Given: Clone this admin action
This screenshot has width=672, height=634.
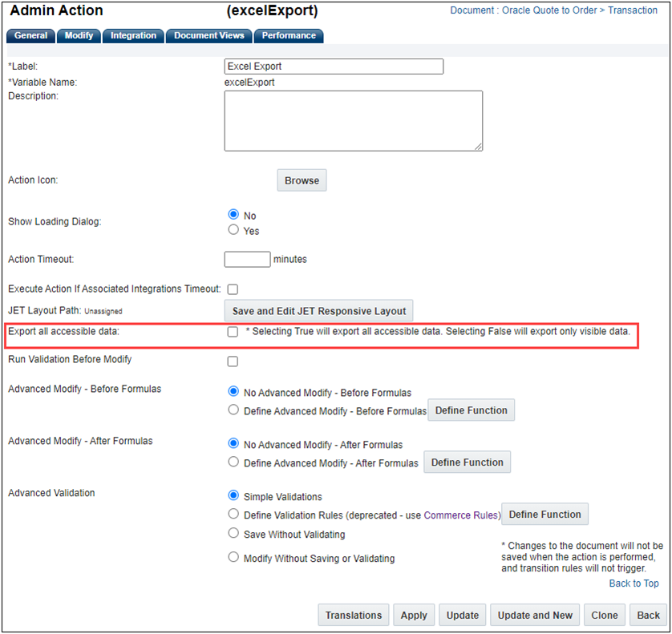Looking at the screenshot, I should coord(604,615).
